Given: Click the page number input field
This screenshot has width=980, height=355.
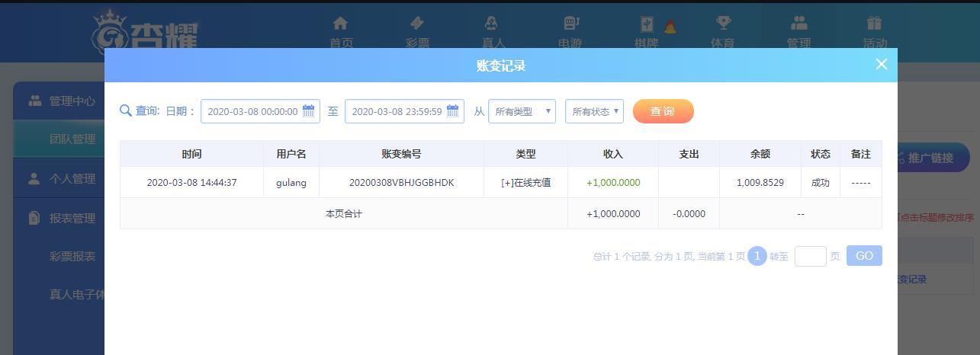Looking at the screenshot, I should 810,256.
